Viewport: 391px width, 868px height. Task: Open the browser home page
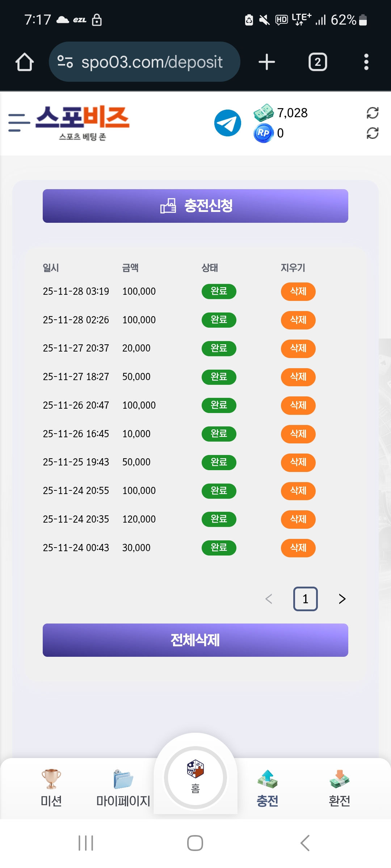pyautogui.click(x=25, y=62)
